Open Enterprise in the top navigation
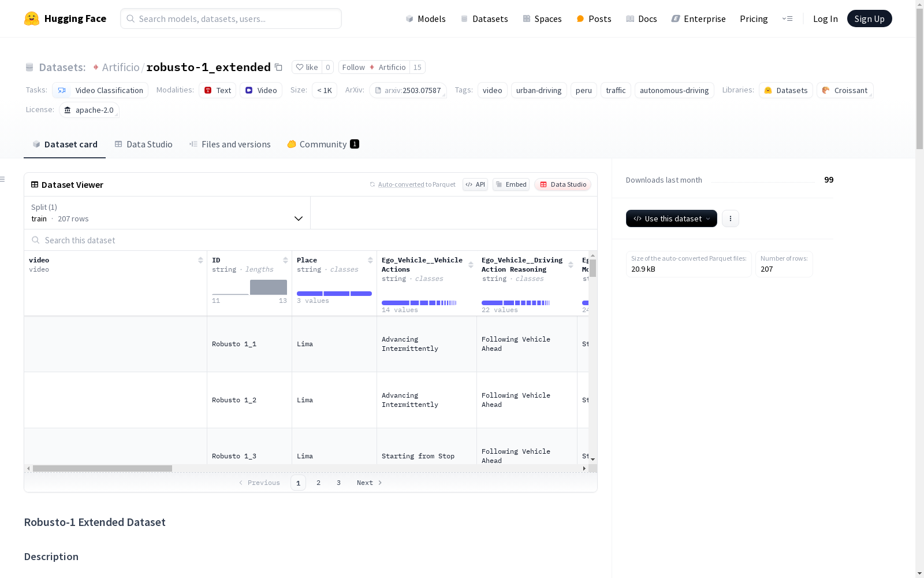This screenshot has height=578, width=924. click(x=698, y=18)
